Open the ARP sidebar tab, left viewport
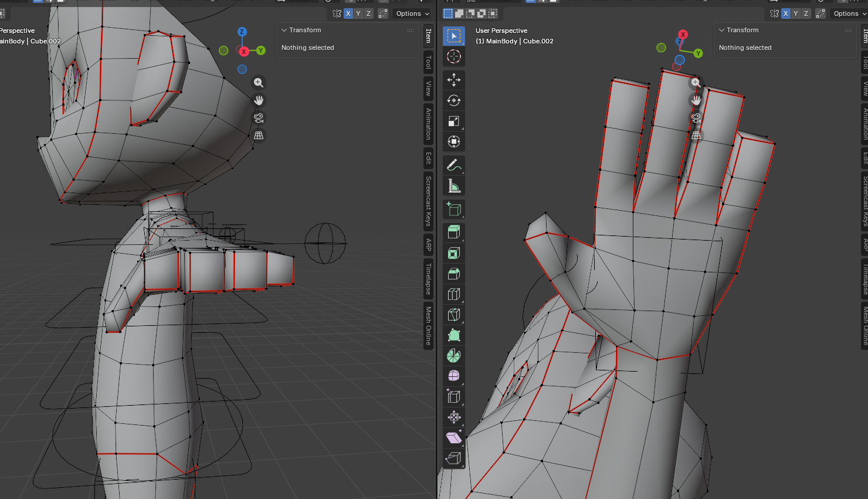Screen dimensions: 868x499 point(428,245)
